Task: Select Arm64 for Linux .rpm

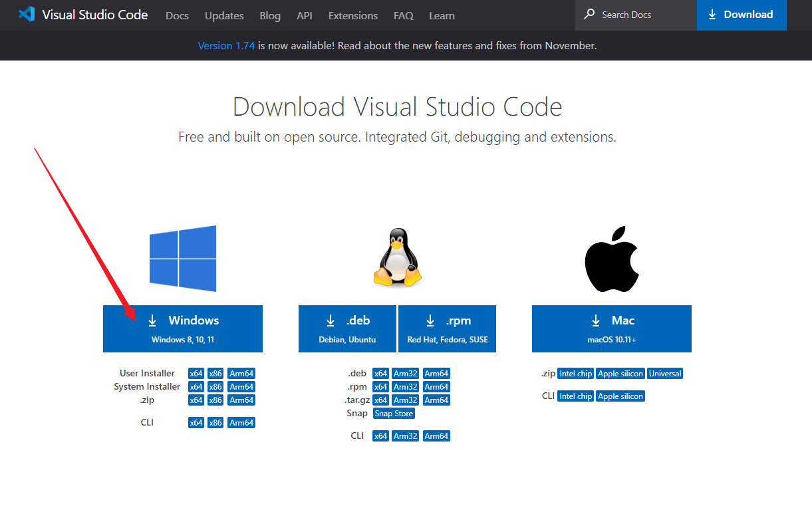Action: click(x=436, y=387)
